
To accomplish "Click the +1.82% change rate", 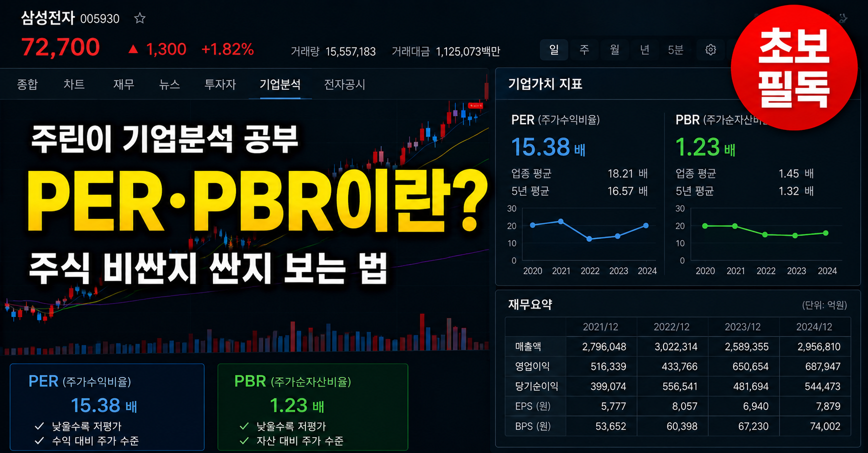I will 227,49.
